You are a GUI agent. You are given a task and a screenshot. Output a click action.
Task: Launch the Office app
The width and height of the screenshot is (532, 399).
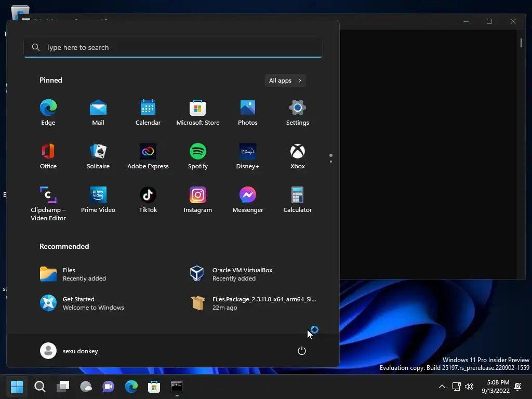coord(48,156)
